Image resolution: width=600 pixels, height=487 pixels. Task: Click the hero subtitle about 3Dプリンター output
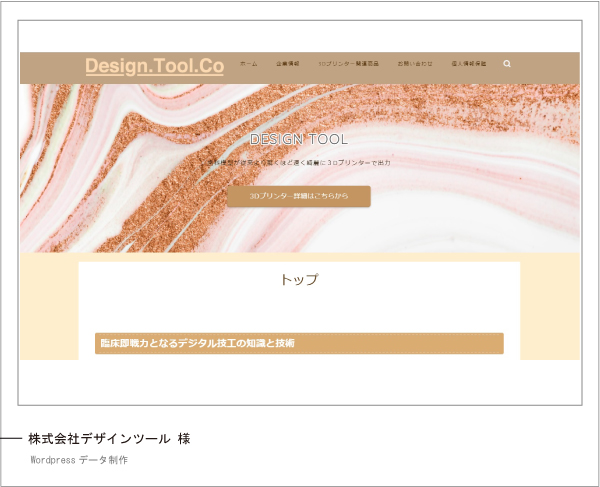[299, 162]
